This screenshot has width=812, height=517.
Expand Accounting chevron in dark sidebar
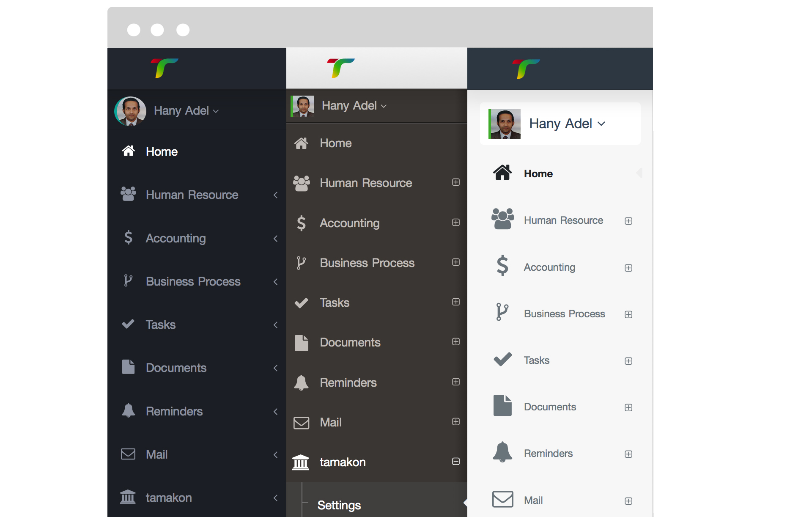coord(276,238)
